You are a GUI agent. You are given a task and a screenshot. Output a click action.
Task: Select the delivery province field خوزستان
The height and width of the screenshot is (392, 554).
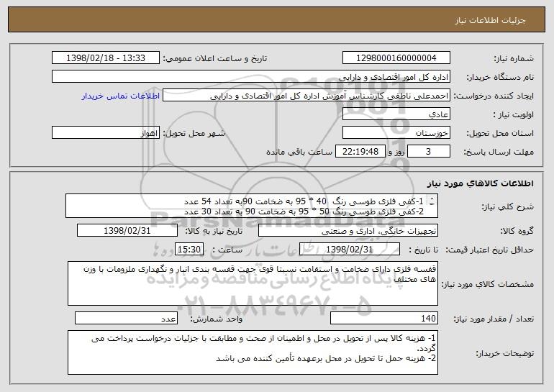coord(396,133)
